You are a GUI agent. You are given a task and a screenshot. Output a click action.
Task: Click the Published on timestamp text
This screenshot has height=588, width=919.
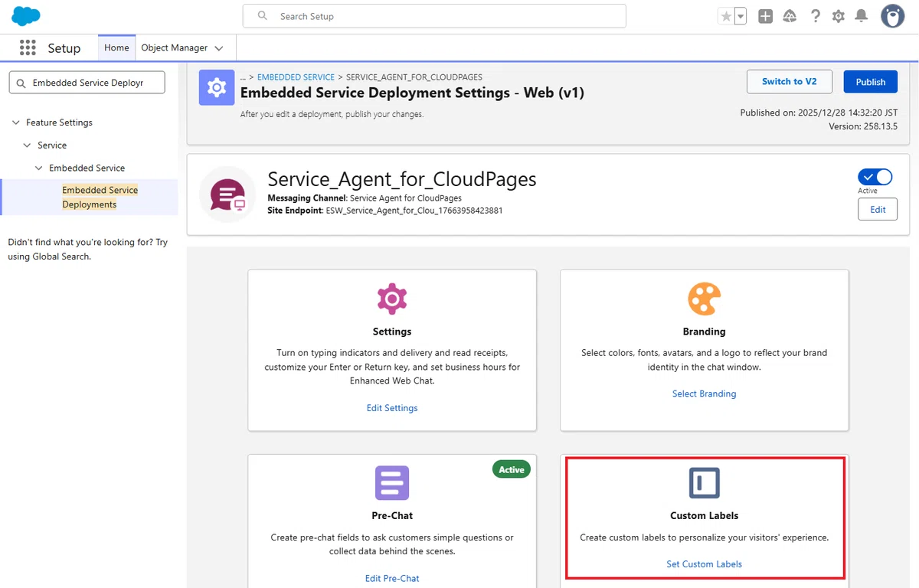click(x=819, y=113)
